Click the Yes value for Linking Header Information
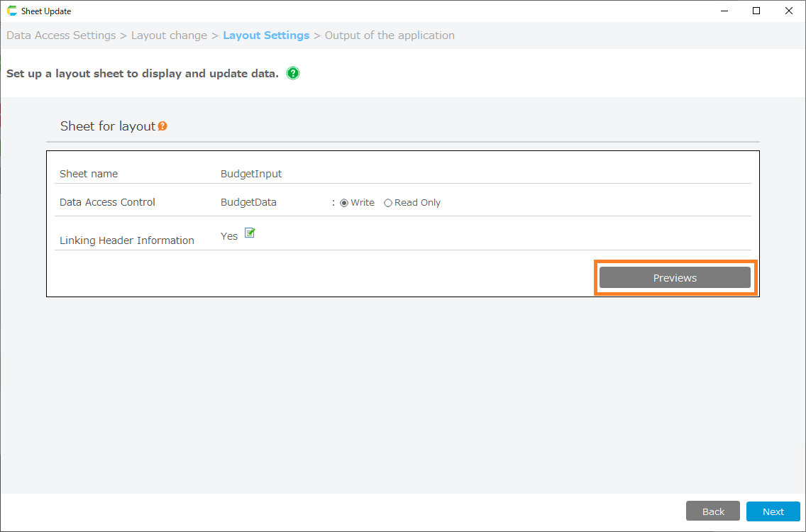This screenshot has width=806, height=532. click(228, 236)
